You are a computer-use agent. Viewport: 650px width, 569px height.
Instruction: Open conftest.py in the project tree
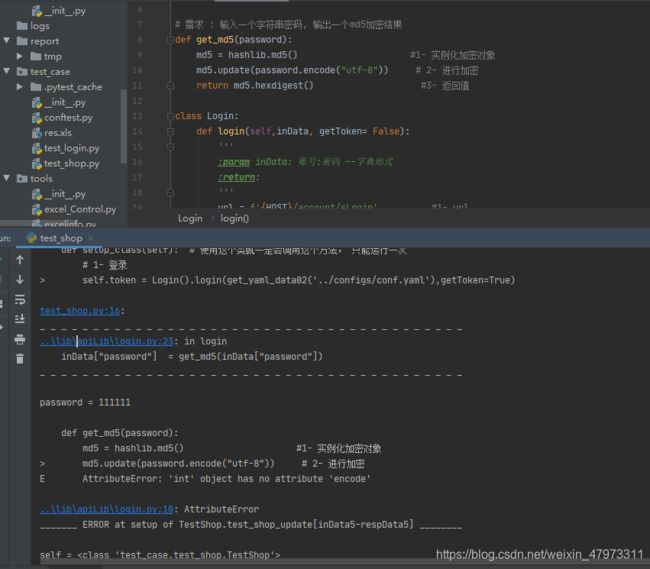(62, 118)
